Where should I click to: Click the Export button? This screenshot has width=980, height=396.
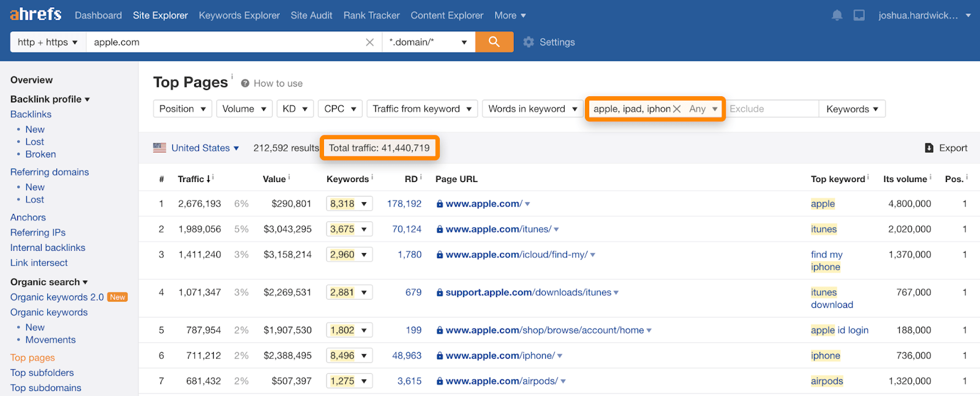pyautogui.click(x=946, y=148)
